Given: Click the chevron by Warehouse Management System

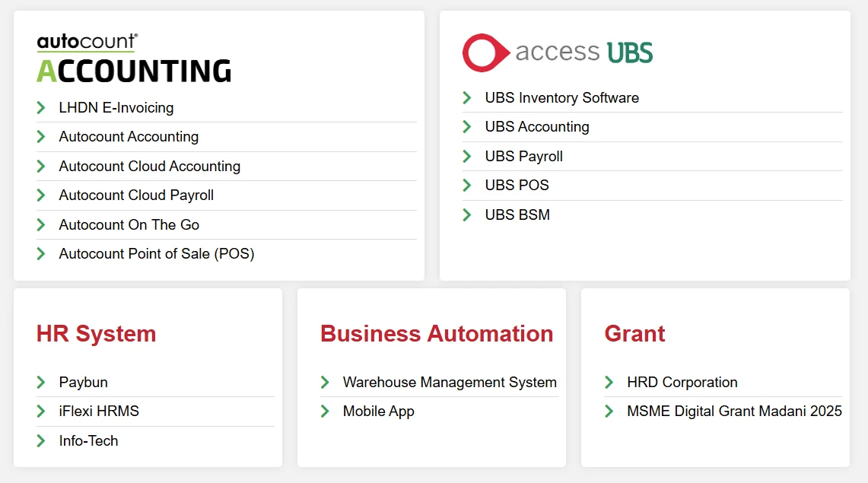Looking at the screenshot, I should tap(325, 383).
